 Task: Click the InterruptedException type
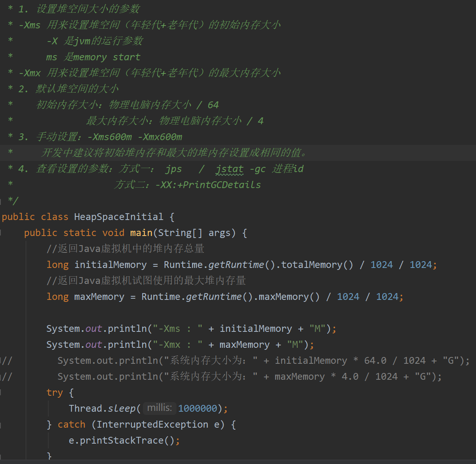153,424
